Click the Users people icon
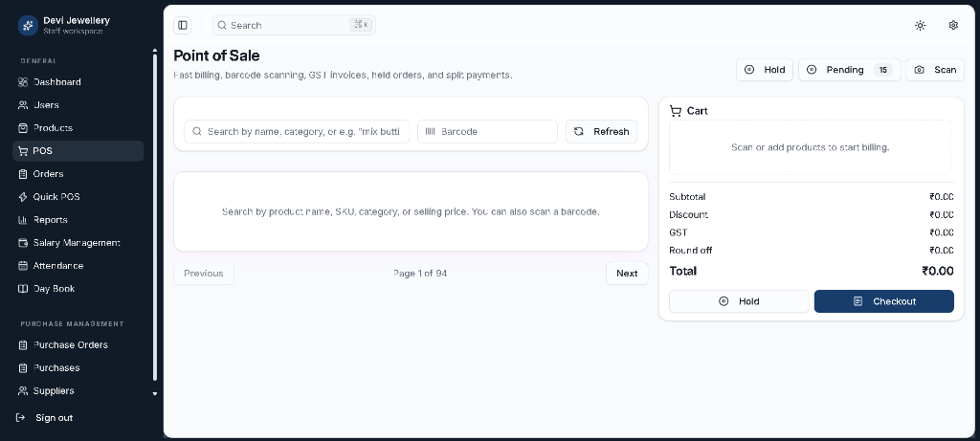The image size is (980, 441). [23, 105]
